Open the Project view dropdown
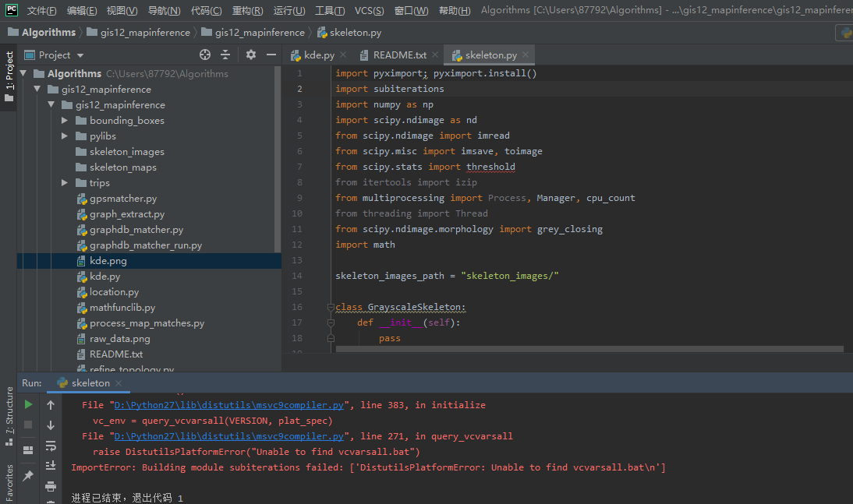The width and height of the screenshot is (853, 504). 80,55
